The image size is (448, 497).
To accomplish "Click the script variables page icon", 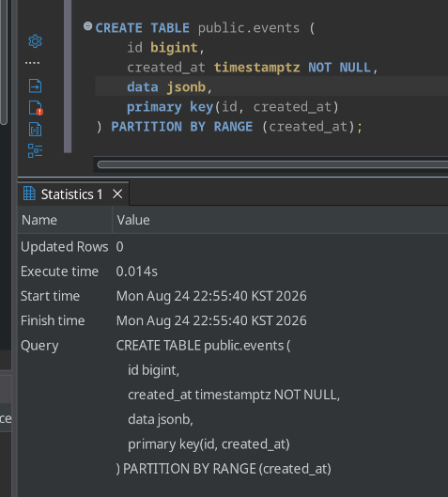I will [35, 130].
